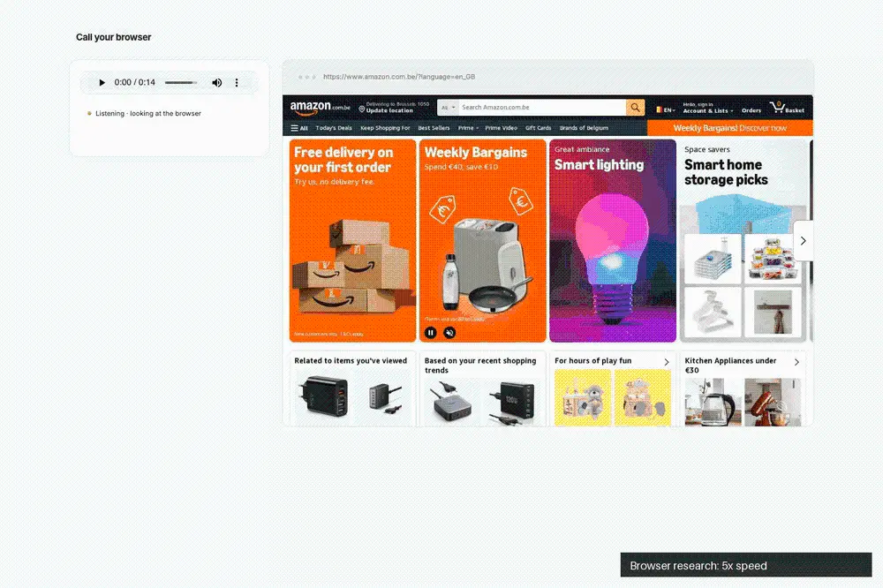Expand the For hours of play fun arrow
883x588 pixels.
coord(667,362)
